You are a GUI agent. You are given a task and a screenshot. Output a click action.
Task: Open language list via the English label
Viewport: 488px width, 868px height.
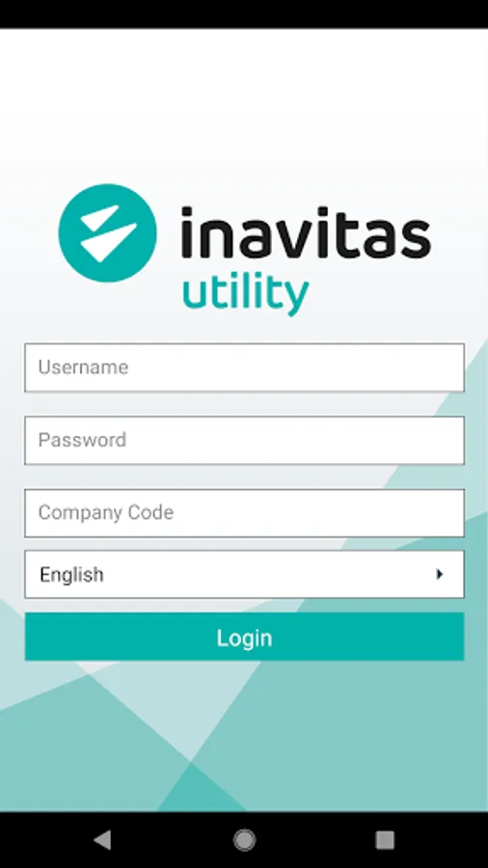[x=71, y=575]
